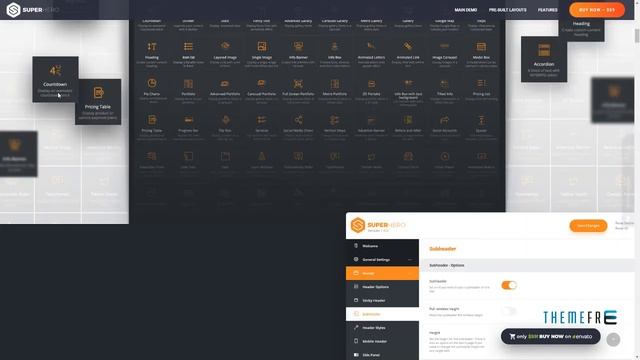Click the Super Hero logo in top bar
The image size is (640, 360).
(x=33, y=10)
